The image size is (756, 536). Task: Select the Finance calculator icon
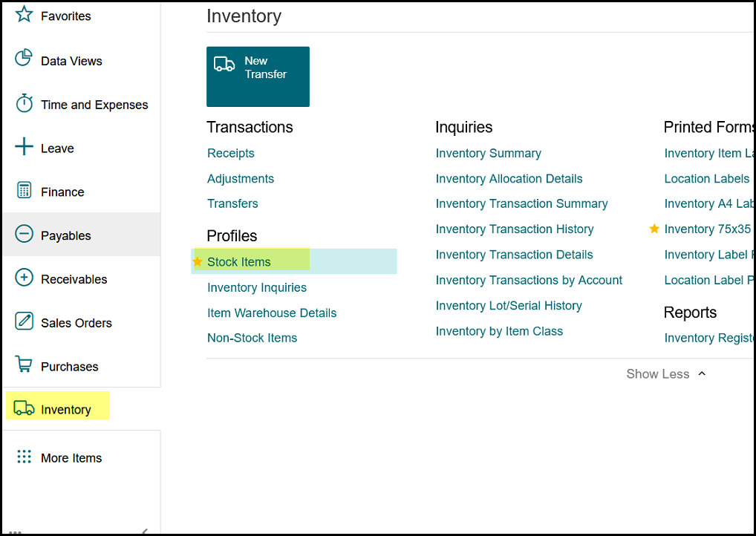[24, 191]
